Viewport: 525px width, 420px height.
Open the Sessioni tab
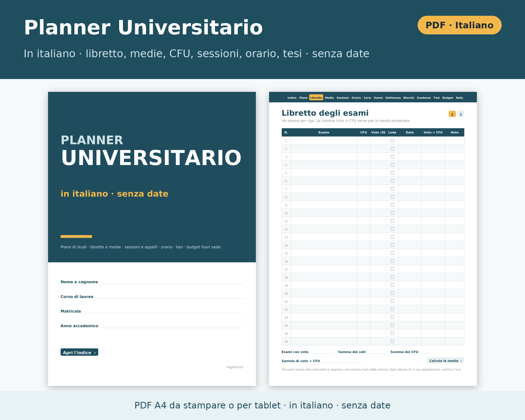click(x=343, y=98)
